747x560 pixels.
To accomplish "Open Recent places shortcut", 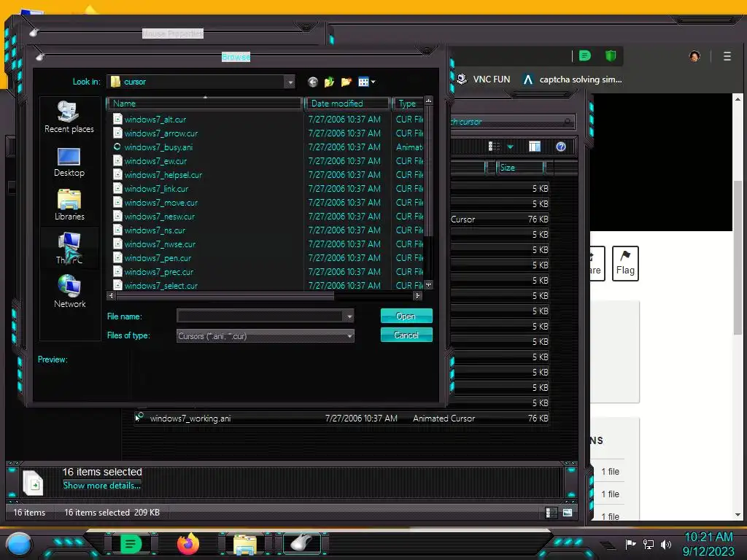I will click(x=69, y=117).
